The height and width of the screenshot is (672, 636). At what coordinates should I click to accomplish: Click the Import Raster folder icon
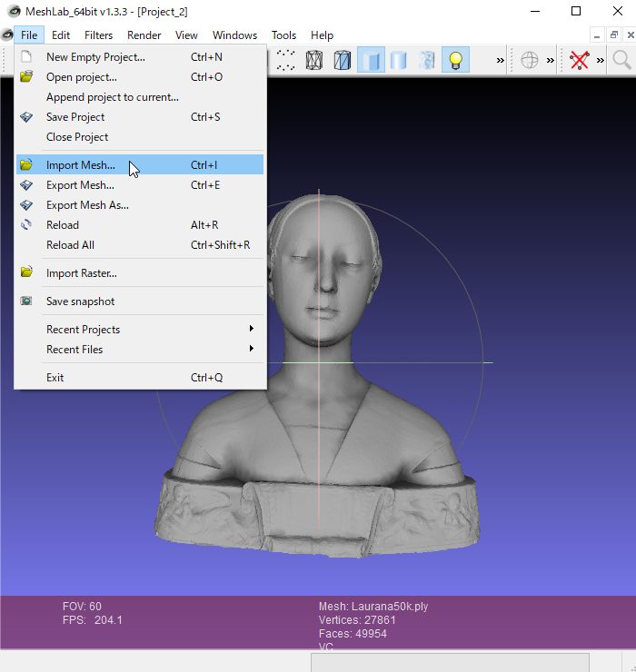pos(26,272)
